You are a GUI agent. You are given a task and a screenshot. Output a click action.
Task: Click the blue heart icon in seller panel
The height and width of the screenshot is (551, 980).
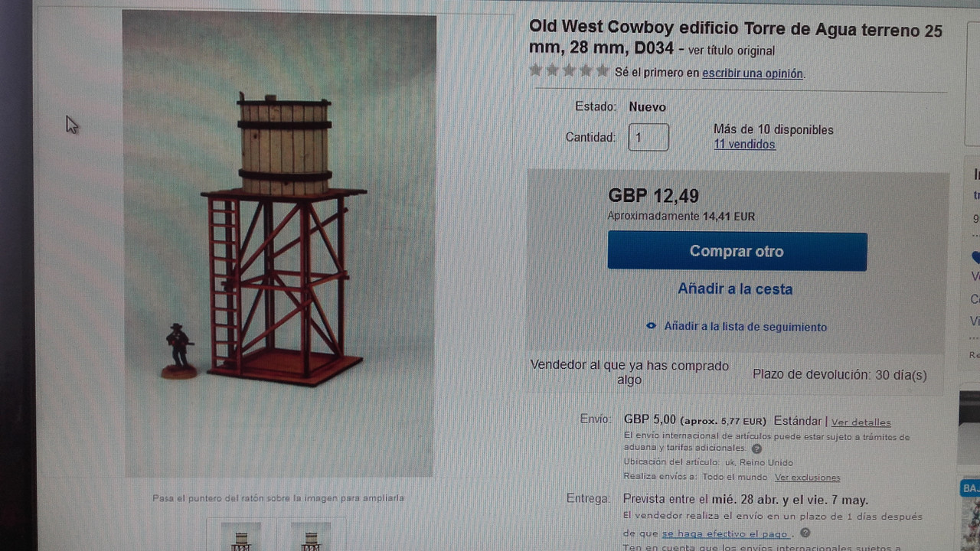pyautogui.click(x=975, y=257)
